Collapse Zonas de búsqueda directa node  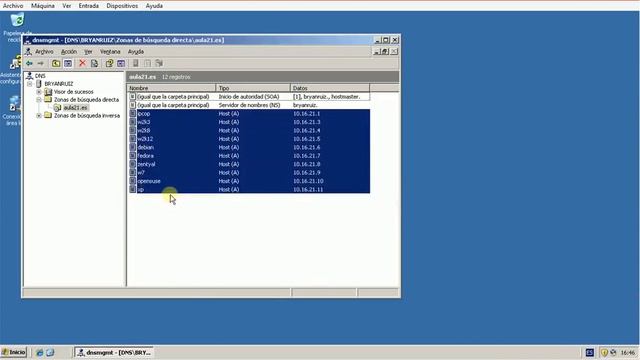point(39,100)
